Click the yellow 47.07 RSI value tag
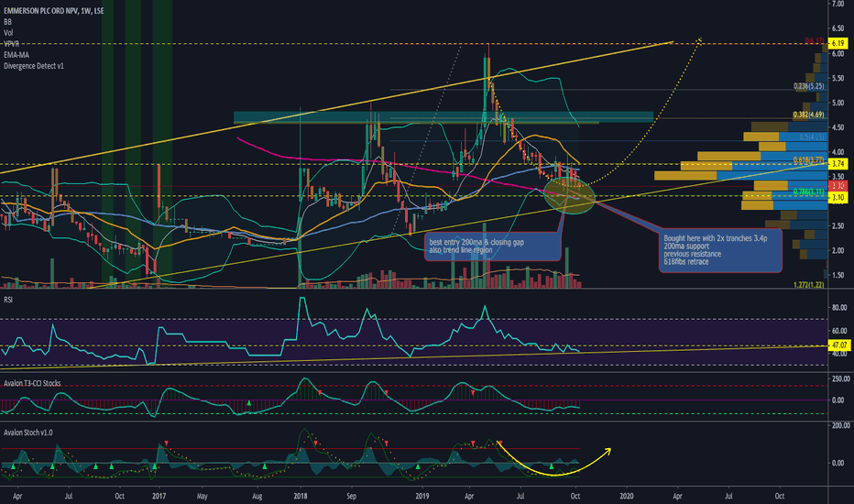854x504 pixels. (x=839, y=345)
